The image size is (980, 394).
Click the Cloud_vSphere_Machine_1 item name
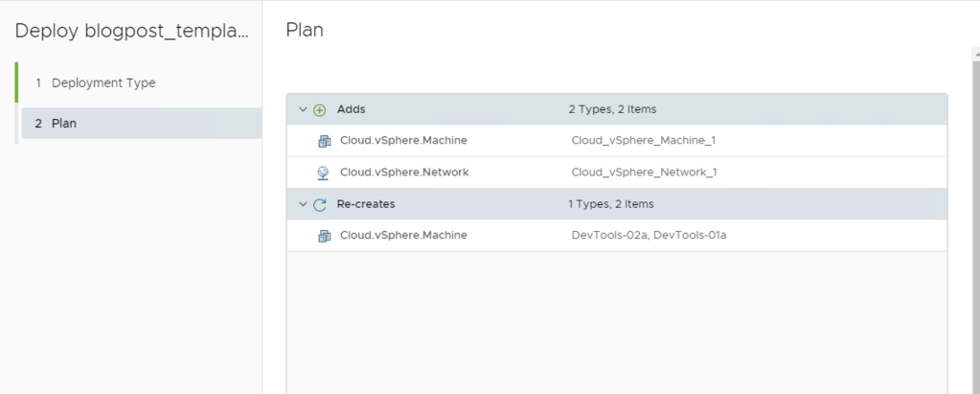coord(643,141)
